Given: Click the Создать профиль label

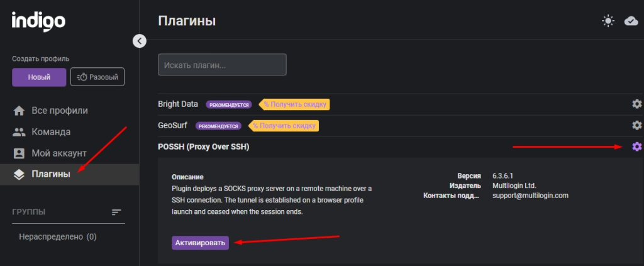Looking at the screenshot, I should click(41, 58).
